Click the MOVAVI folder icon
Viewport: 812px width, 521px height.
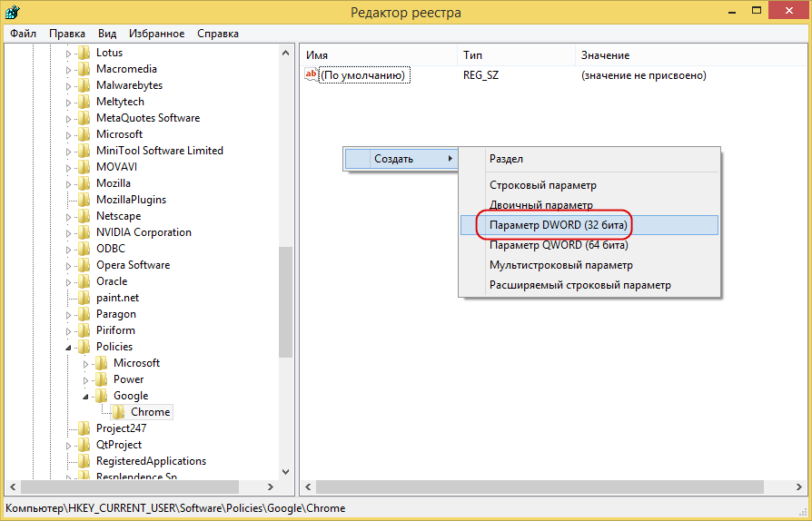tap(84, 167)
